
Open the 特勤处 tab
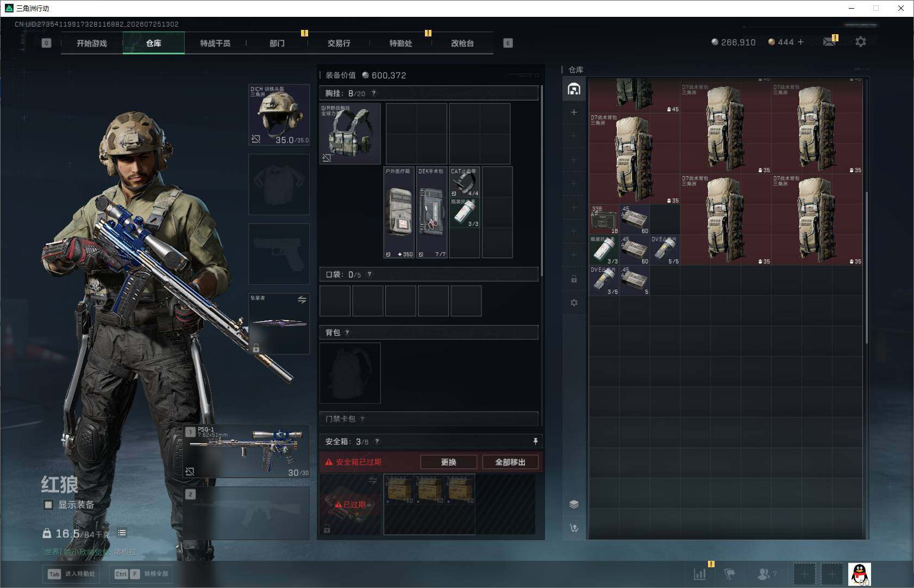click(x=401, y=43)
